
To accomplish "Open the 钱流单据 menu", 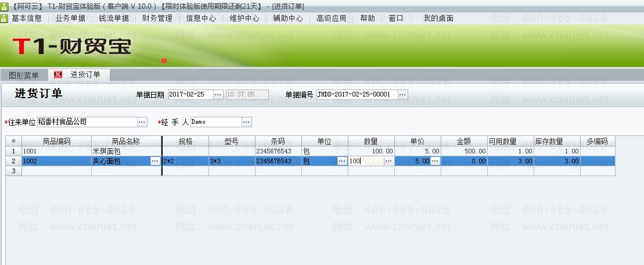I will tap(114, 19).
